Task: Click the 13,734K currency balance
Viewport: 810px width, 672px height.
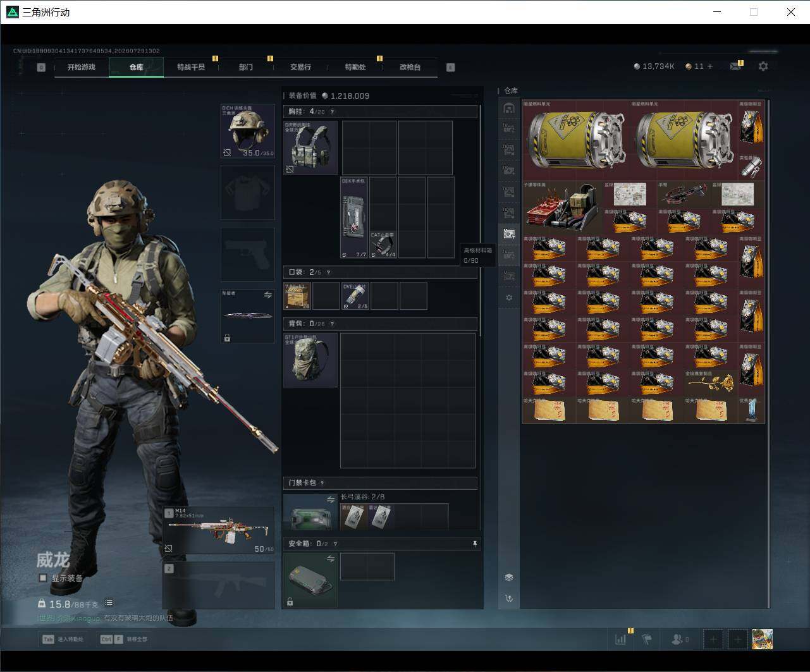Action: (654, 66)
